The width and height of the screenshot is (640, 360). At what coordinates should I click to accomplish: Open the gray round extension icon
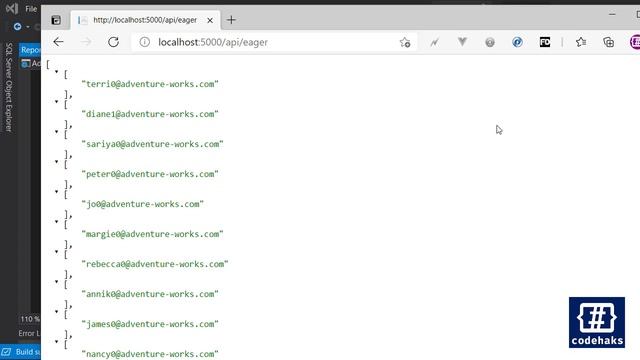pyautogui.click(x=490, y=42)
